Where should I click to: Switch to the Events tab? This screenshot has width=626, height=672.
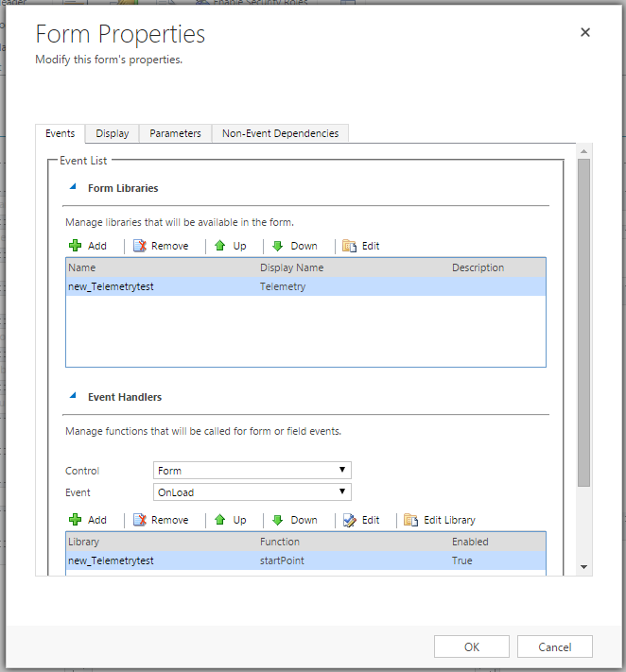tap(60, 133)
